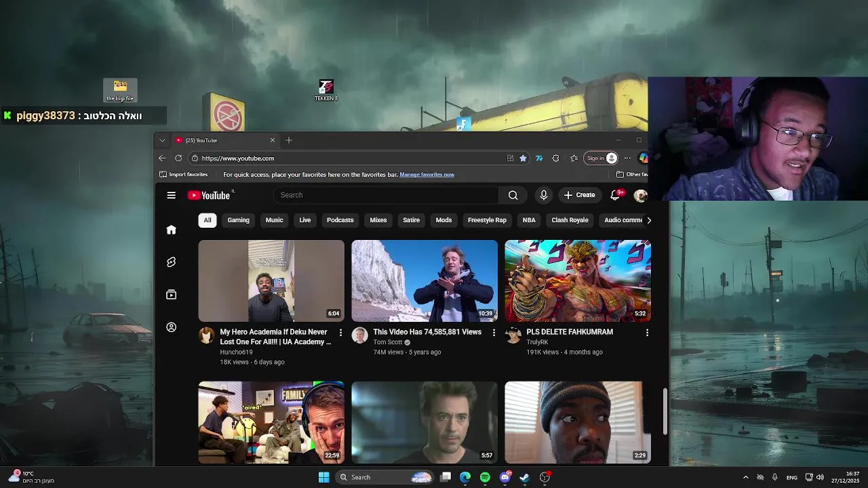Open the Huncho619 channel link
Screen dimensions: 868x488
pyautogui.click(x=236, y=352)
